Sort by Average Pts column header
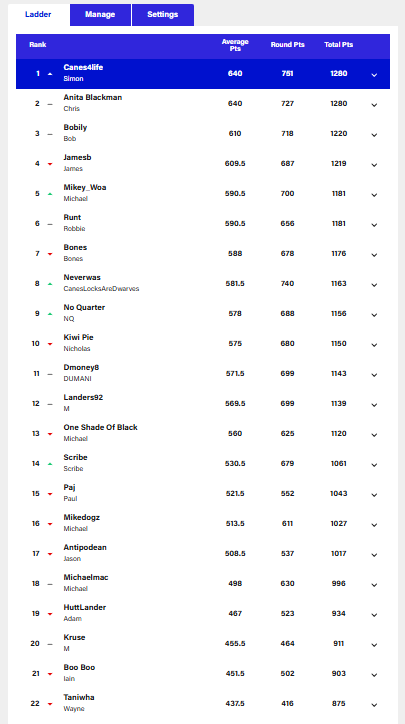 coord(235,45)
